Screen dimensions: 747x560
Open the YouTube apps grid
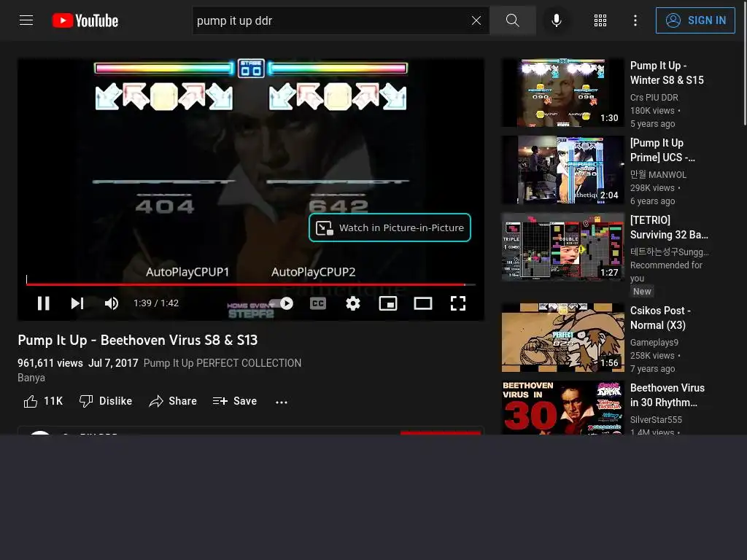point(600,20)
